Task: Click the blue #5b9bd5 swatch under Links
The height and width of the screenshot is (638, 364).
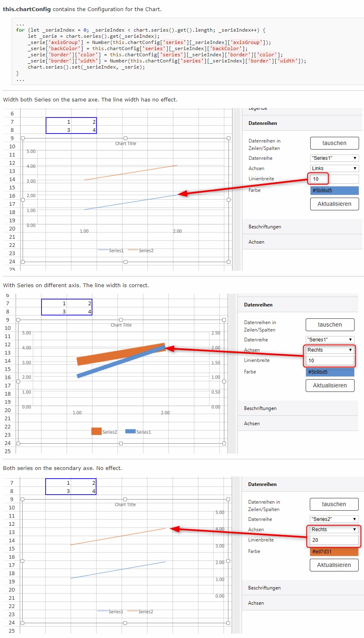Action: coord(334,191)
